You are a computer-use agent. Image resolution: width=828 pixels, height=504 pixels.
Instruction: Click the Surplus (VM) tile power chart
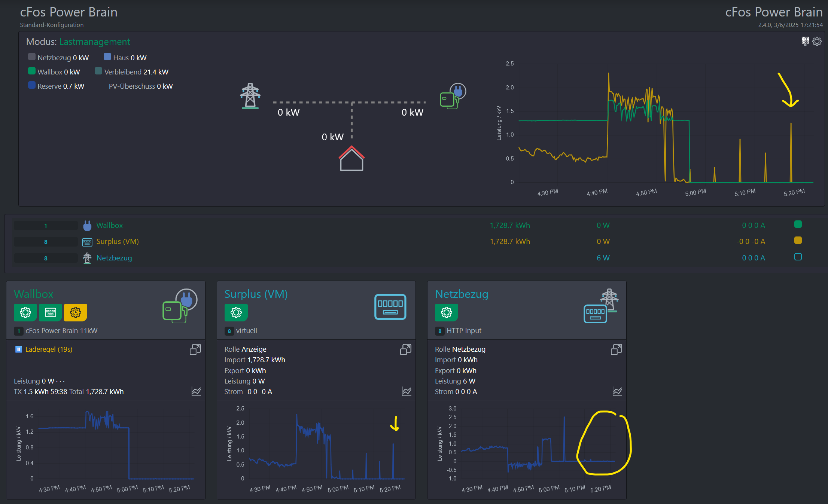tap(316, 449)
